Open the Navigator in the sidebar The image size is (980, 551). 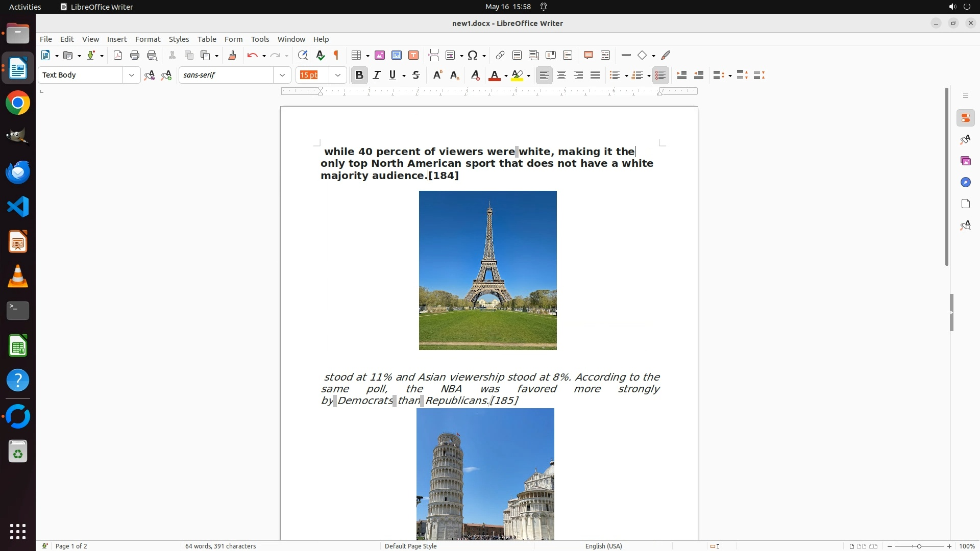tap(965, 182)
